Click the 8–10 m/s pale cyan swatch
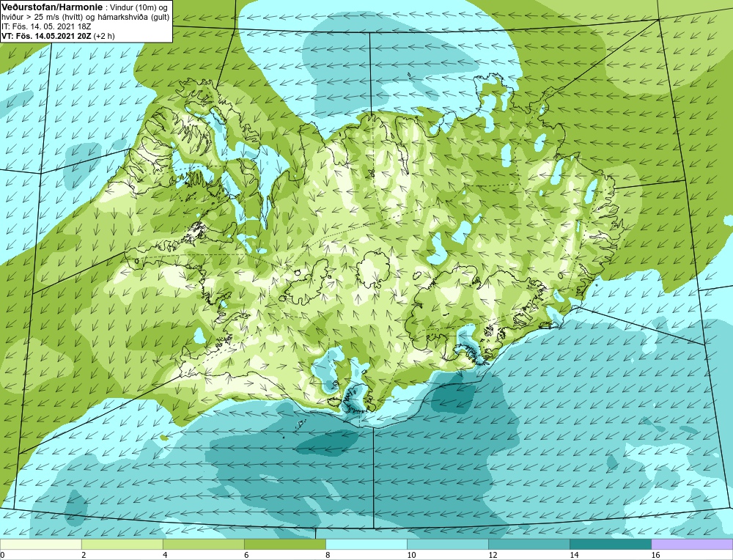 [366, 545]
